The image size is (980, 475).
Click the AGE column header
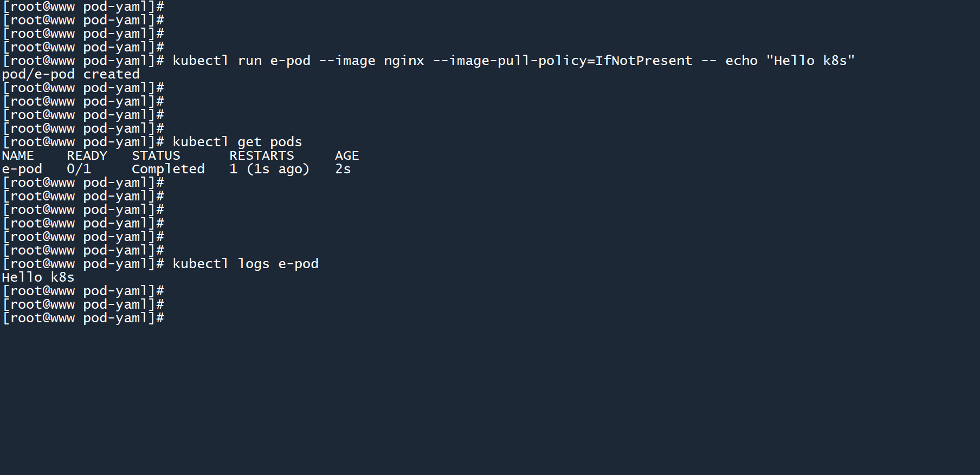347,155
